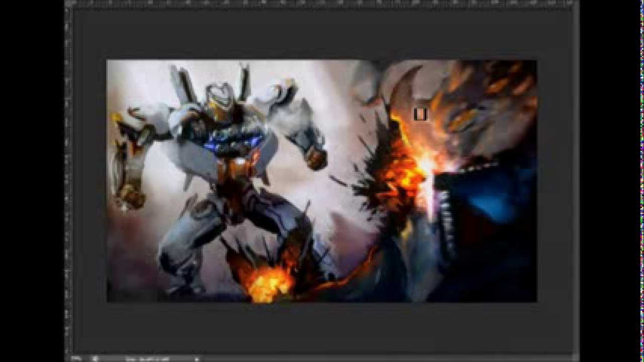
Task: Select the fiery explosion near the robot's leg
Action: (x=267, y=282)
